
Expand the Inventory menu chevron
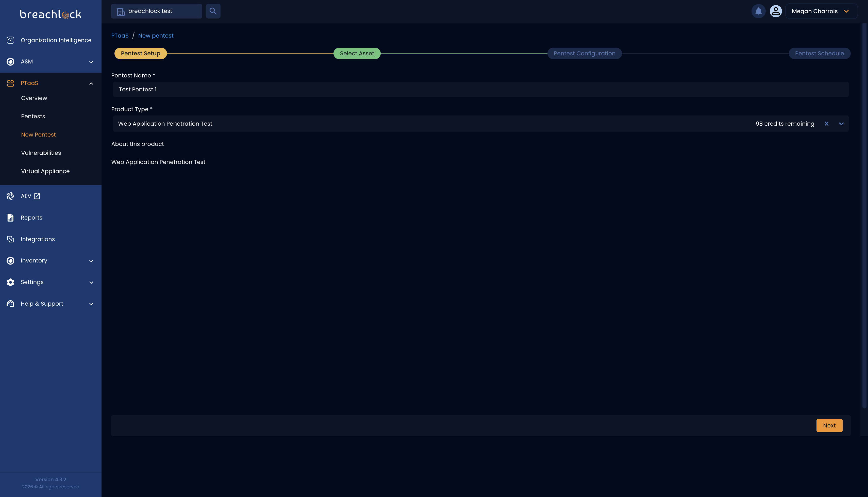(91, 261)
